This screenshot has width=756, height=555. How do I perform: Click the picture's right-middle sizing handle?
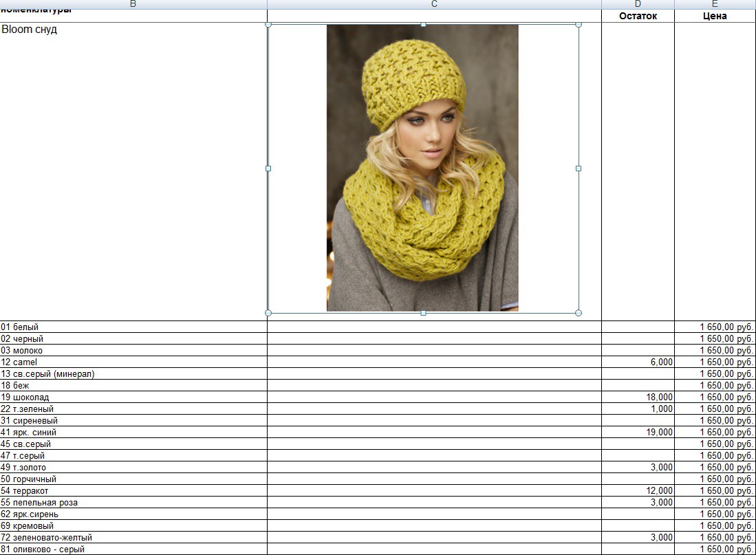579,168
